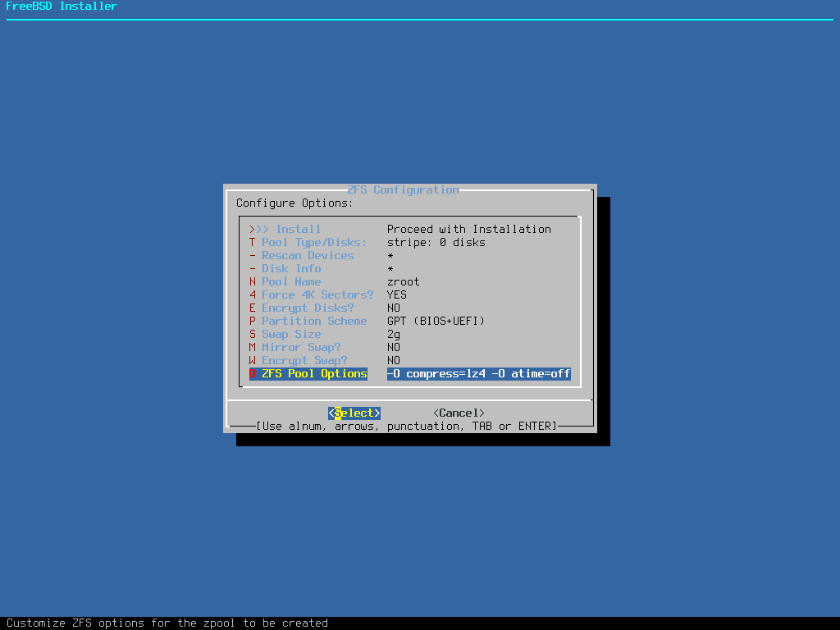Toggle Force 4K Sectors setting
The image size is (840, 630).
pos(317,294)
